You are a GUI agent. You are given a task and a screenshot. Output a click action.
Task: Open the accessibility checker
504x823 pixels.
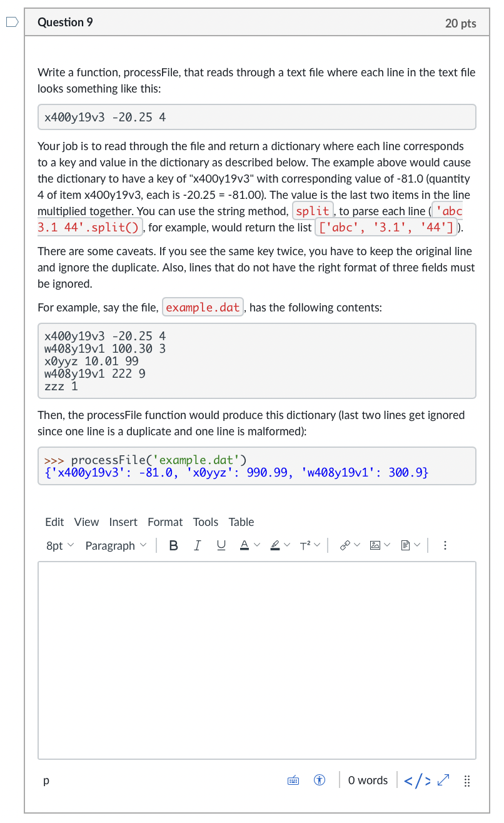click(x=320, y=780)
